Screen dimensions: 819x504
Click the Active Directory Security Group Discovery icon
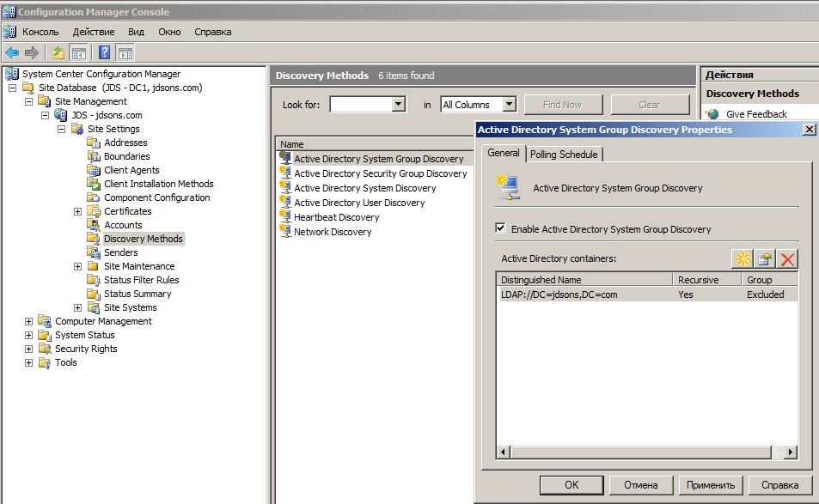tap(285, 173)
